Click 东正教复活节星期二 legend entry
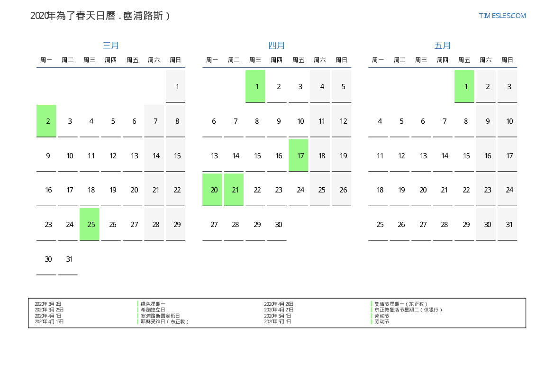The image size is (554, 392). tap(409, 310)
